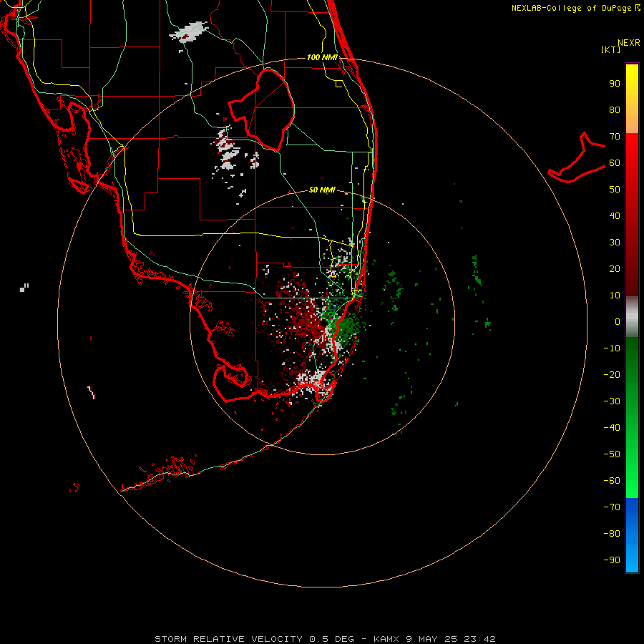The image size is (644, 644).
Task: Click the Lake Okeechobee outline on the map
Action: 262,109
